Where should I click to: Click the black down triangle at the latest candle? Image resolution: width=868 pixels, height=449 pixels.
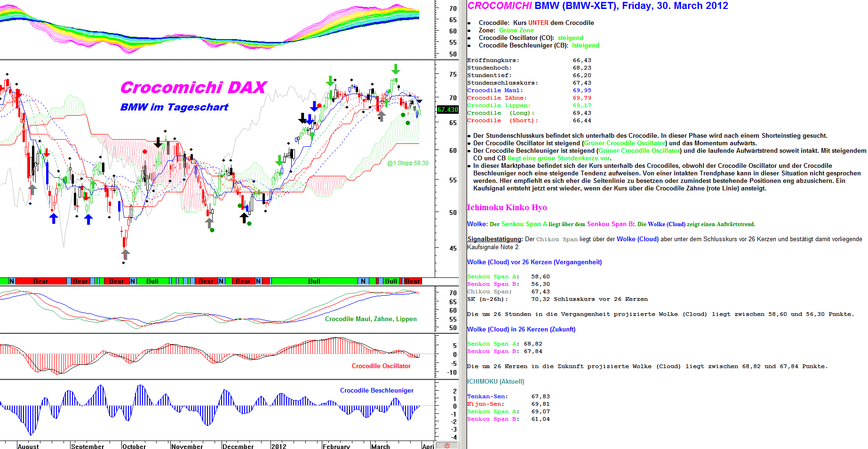[x=420, y=101]
